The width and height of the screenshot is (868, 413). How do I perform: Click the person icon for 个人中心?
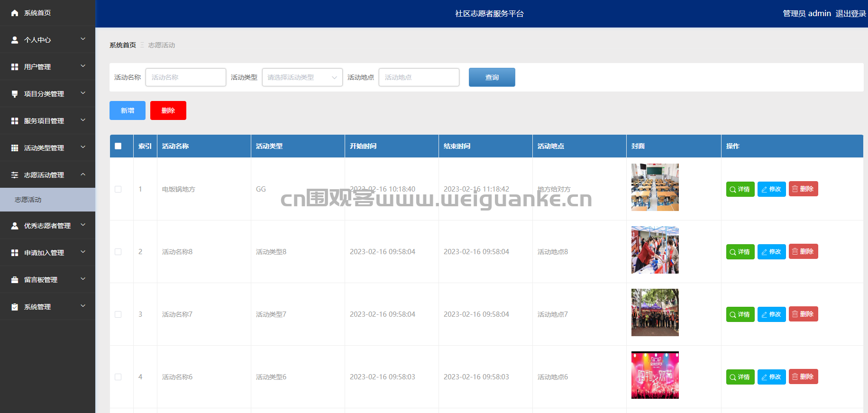click(15, 40)
